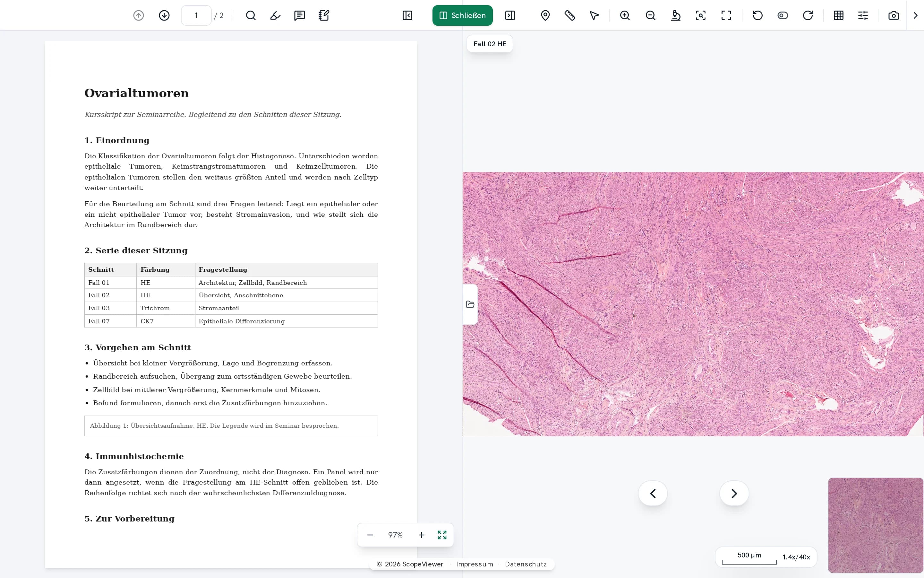
Task: Click the 97% zoom value
Action: pos(395,535)
